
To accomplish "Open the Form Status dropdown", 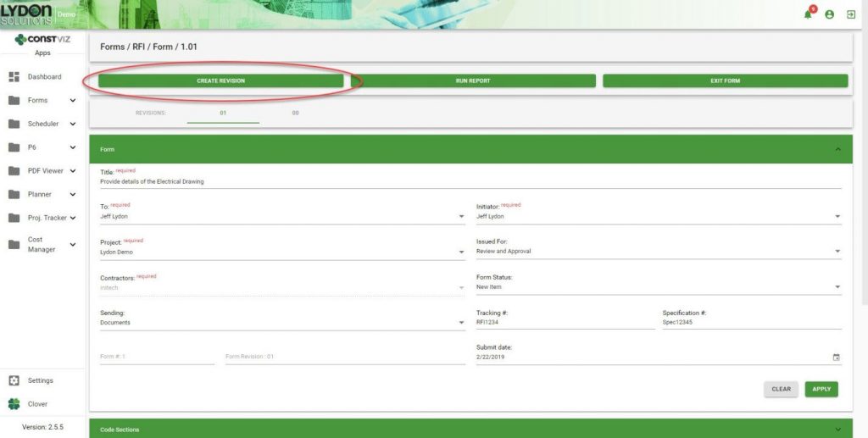I will [x=837, y=287].
